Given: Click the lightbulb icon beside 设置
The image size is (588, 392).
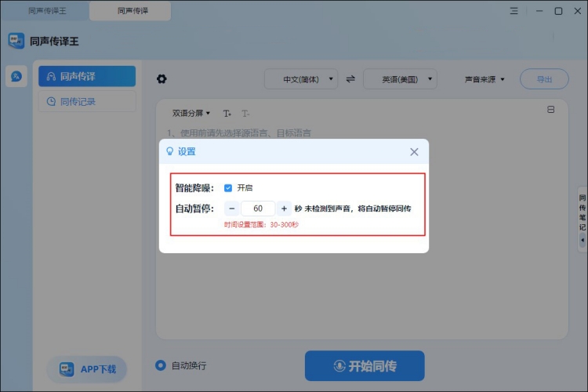Looking at the screenshot, I should tap(170, 151).
